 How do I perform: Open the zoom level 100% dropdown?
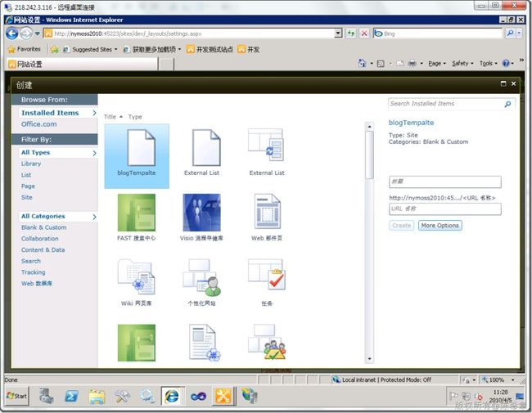coord(512,379)
